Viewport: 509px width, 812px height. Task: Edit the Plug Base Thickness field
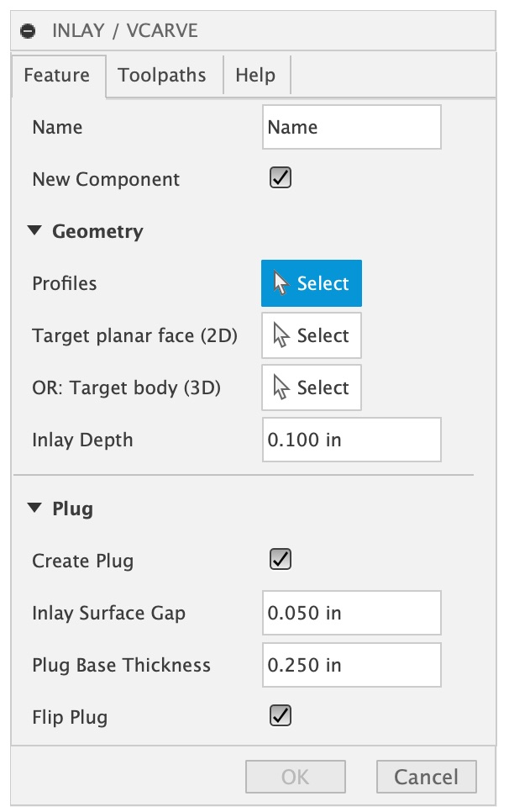tap(351, 665)
